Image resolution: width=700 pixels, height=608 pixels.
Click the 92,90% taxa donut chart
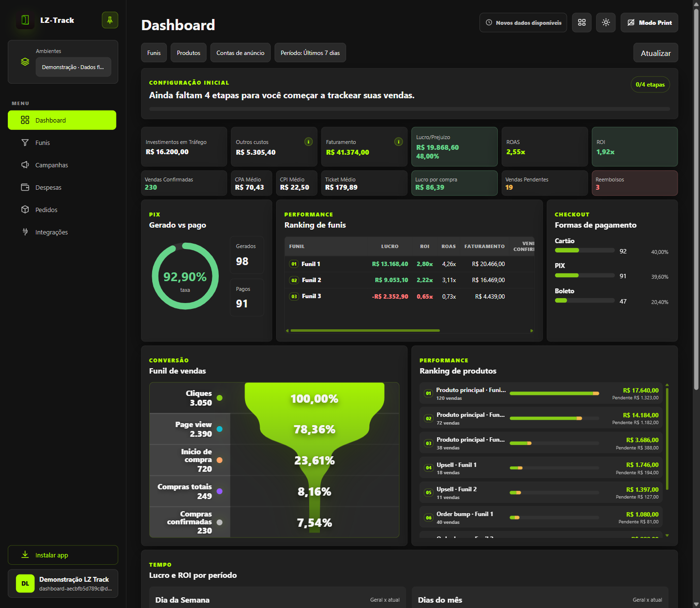pos(185,276)
